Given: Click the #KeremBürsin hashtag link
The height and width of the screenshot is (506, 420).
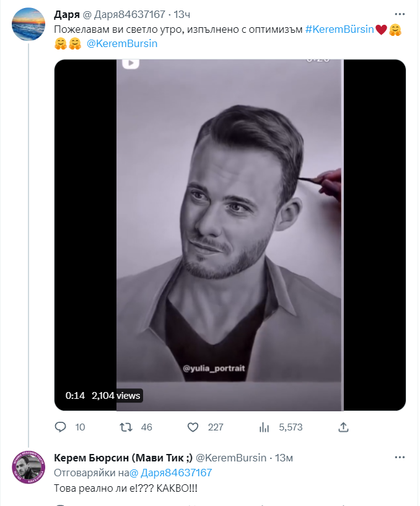Looking at the screenshot, I should pos(339,30).
